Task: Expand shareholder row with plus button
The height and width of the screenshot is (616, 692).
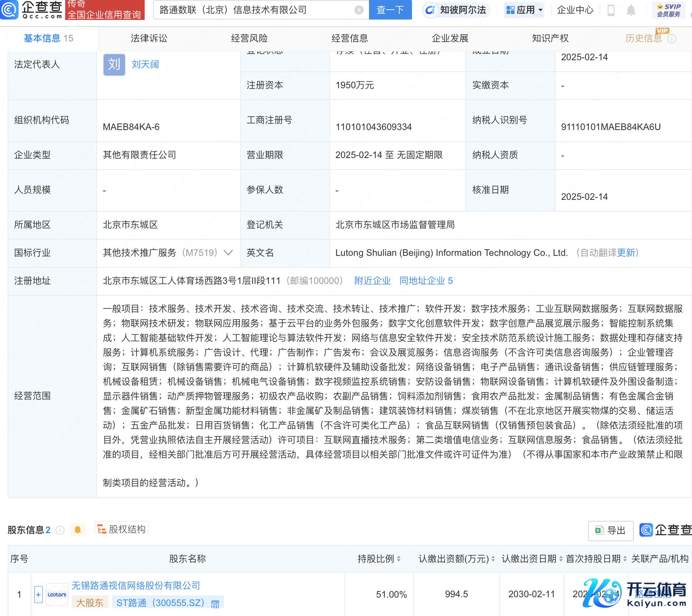Action: coord(38,595)
